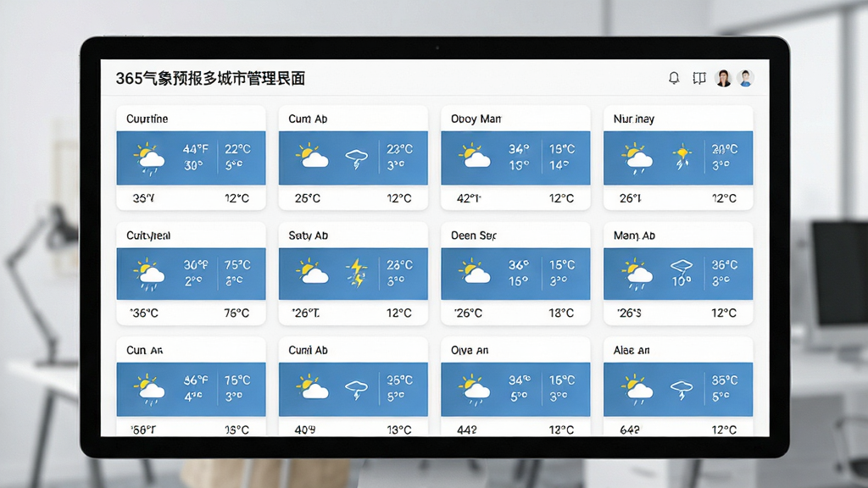Click "35°C" in the Alae An card banner
The image size is (868, 488).
[725, 380]
